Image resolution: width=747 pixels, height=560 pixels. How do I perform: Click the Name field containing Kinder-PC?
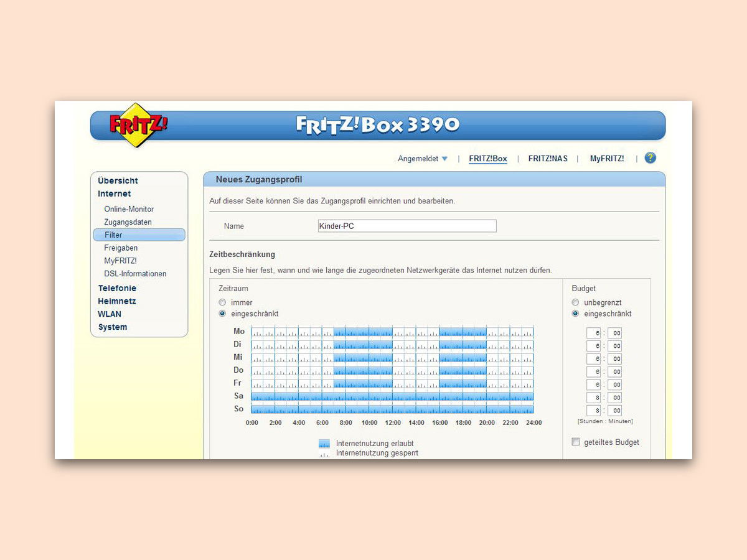tap(407, 226)
